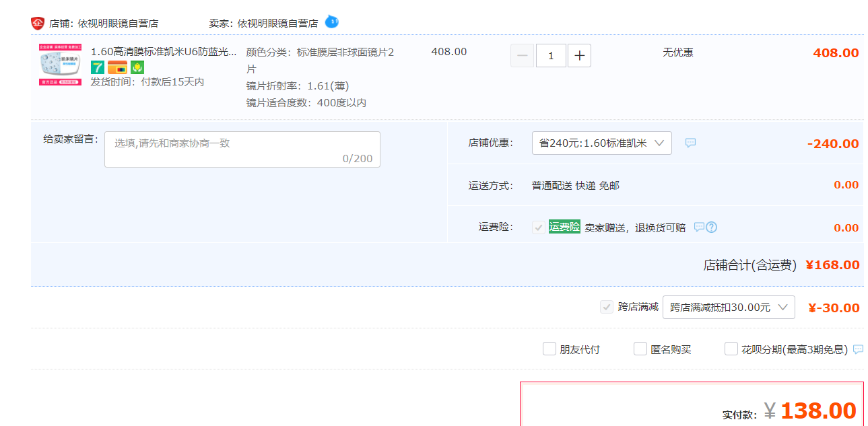Click comment icon beside shop discount dropdown

pyautogui.click(x=690, y=143)
